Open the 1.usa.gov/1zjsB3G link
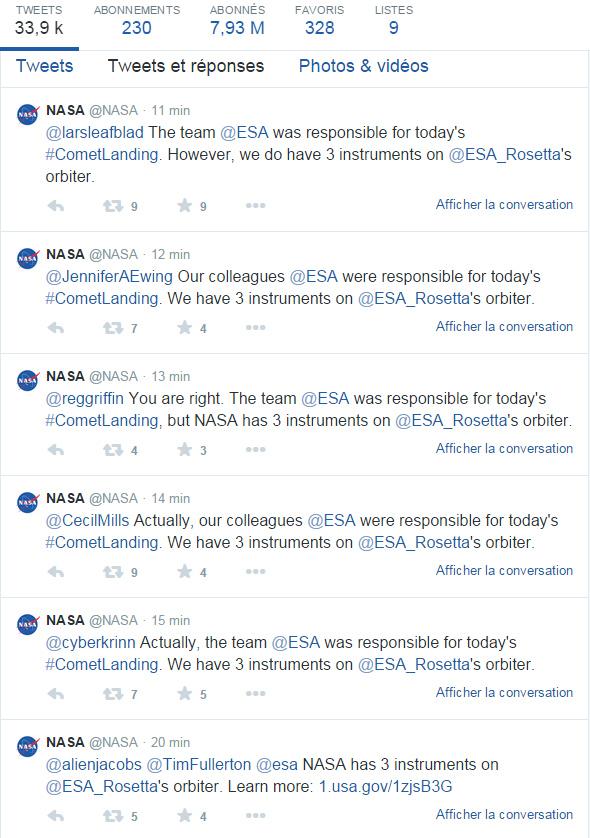This screenshot has width=590, height=838. [x=385, y=786]
